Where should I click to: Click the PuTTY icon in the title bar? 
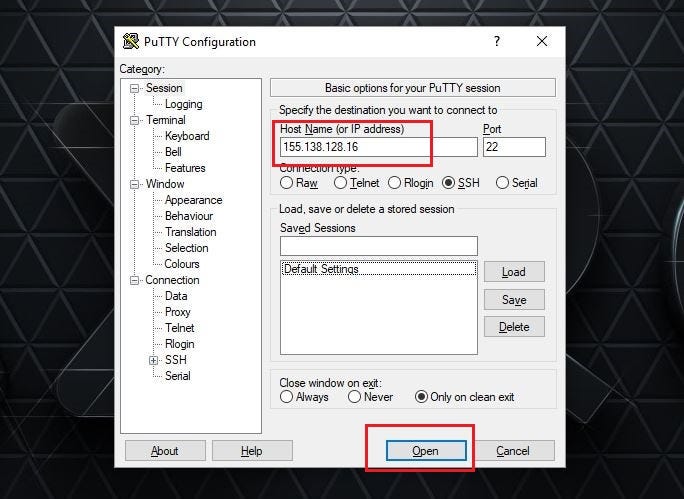pyautogui.click(x=130, y=41)
